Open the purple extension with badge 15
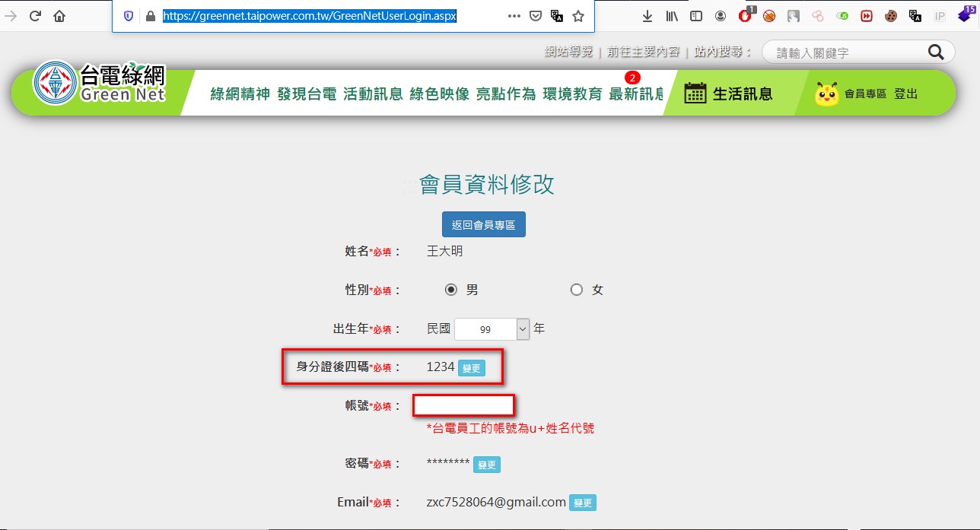Screen dimensions: 980x530 (x=965, y=14)
